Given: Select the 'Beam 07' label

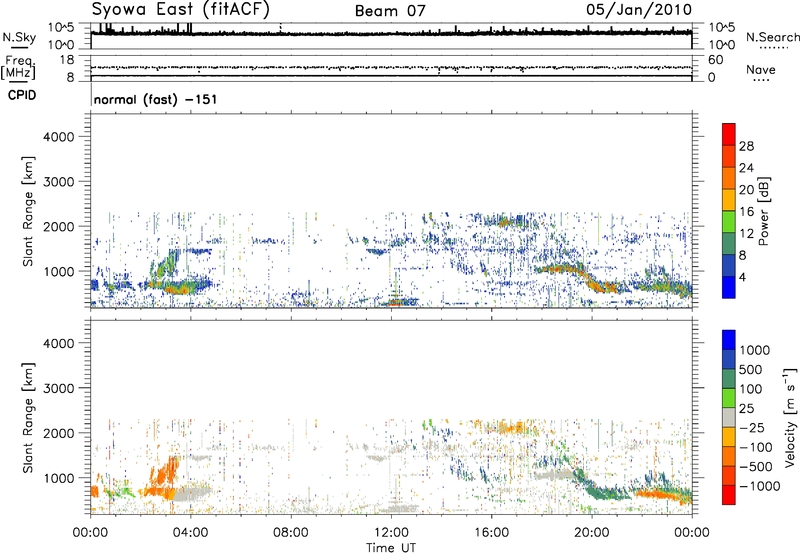Looking at the screenshot, I should [390, 11].
